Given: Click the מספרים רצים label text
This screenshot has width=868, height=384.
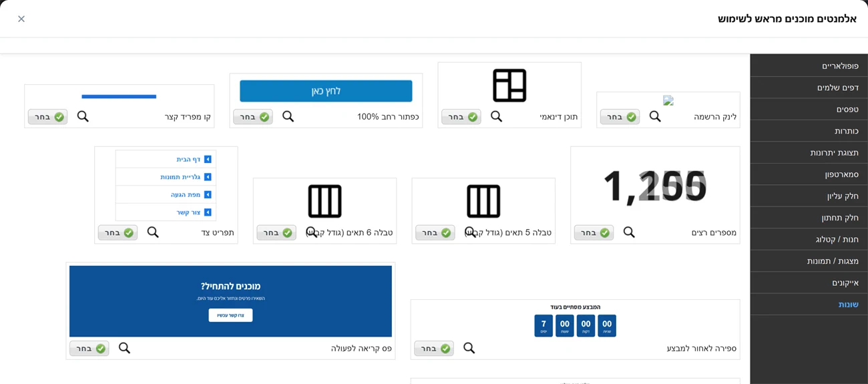Looking at the screenshot, I should (714, 232).
